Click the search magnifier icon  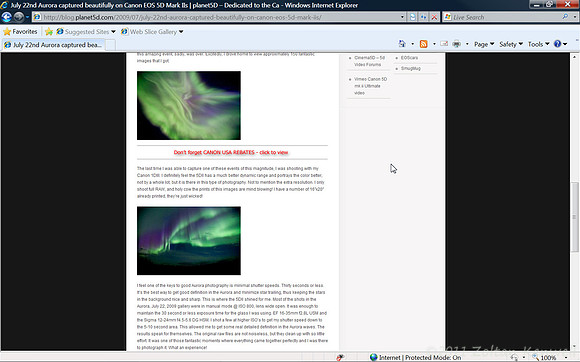click(x=565, y=17)
